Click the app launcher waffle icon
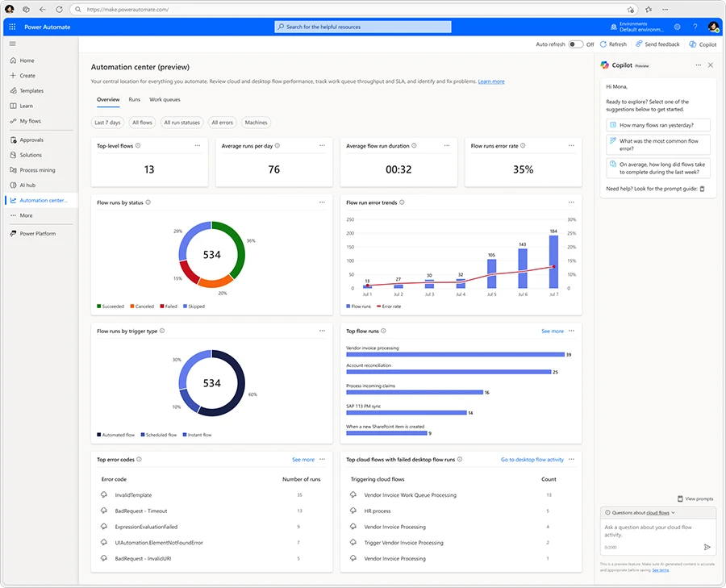726x588 pixels. click(x=11, y=27)
